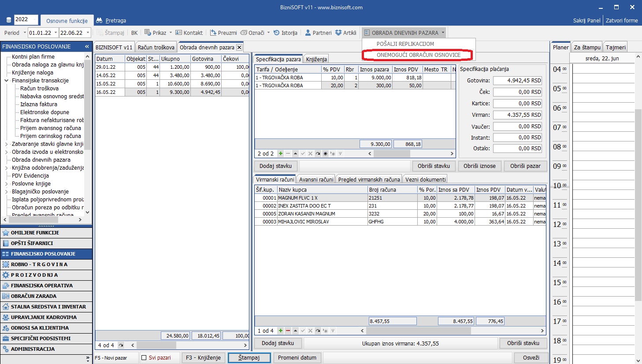Click the Partneri person icon
This screenshot has height=364, width=642.
(308, 33)
